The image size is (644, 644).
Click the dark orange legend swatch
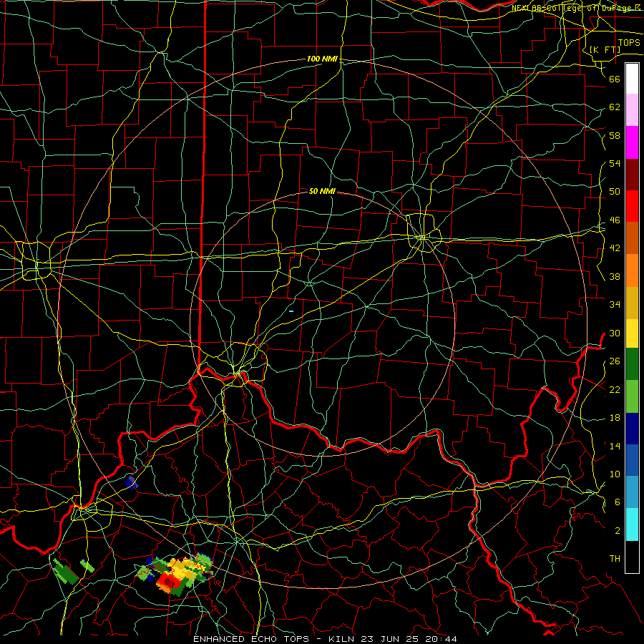click(632, 238)
